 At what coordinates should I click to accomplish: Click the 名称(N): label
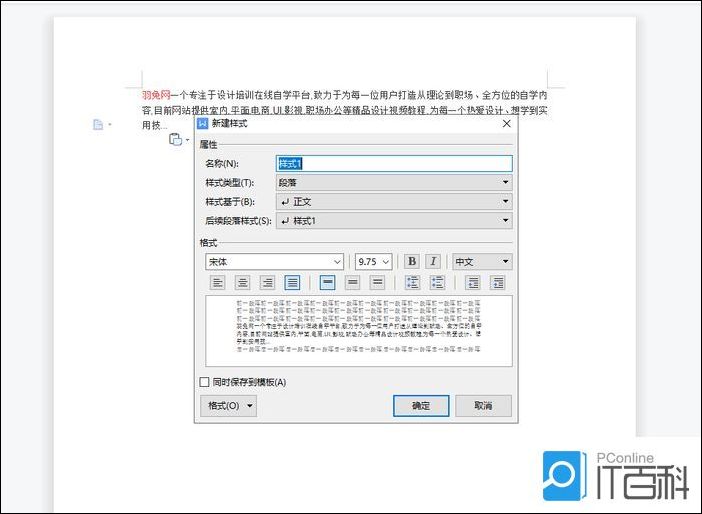pyautogui.click(x=222, y=164)
